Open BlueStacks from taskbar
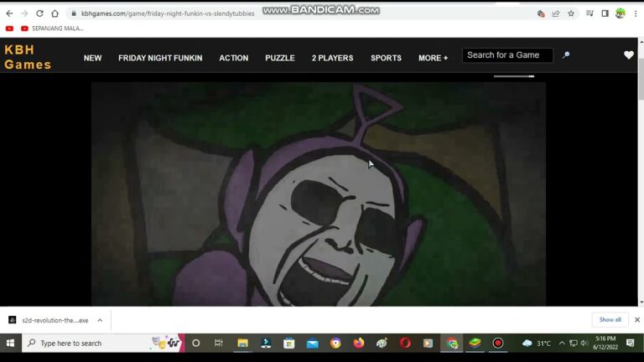644x362 pixels. coord(475,343)
